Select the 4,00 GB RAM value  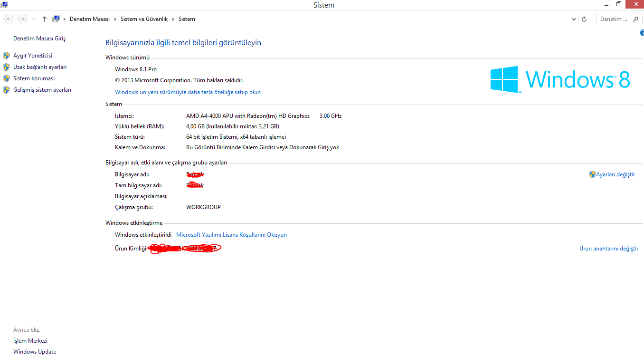pyautogui.click(x=233, y=126)
